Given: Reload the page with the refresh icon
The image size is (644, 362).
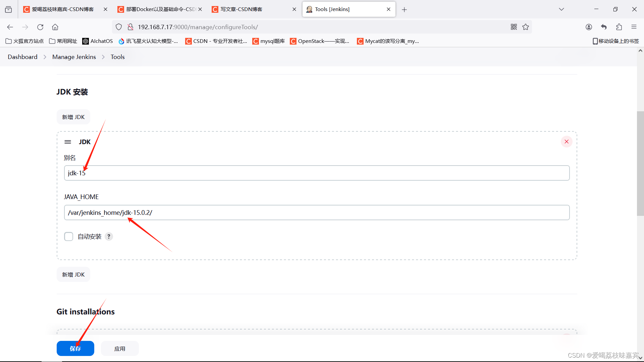Looking at the screenshot, I should click(40, 27).
